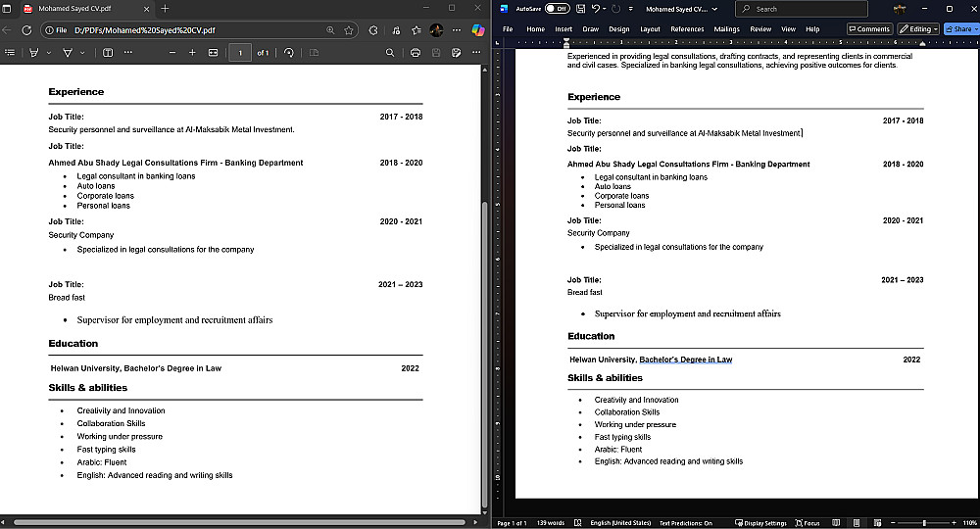Image resolution: width=980 pixels, height=529 pixels.
Task: Toggle AutoSave switch in Word
Action: point(557,9)
